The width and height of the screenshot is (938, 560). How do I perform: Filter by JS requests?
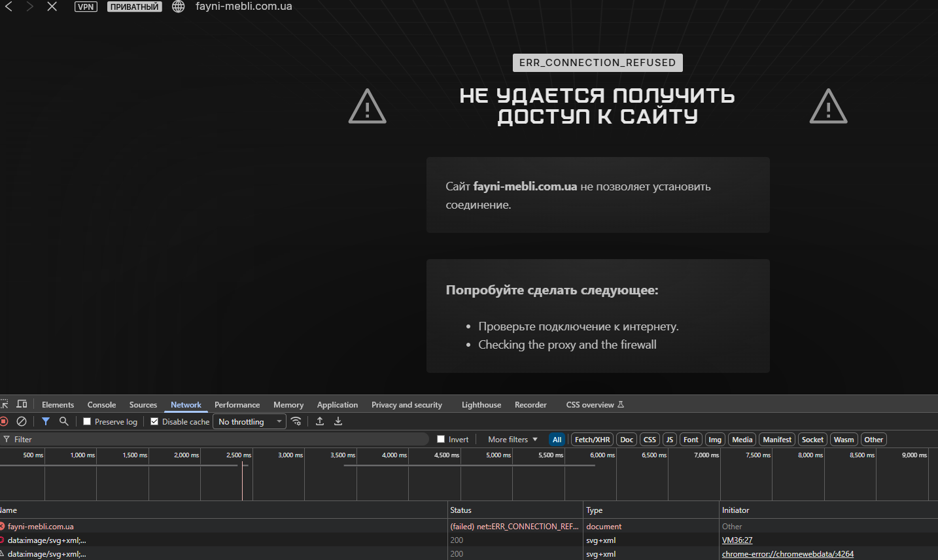[x=670, y=440]
